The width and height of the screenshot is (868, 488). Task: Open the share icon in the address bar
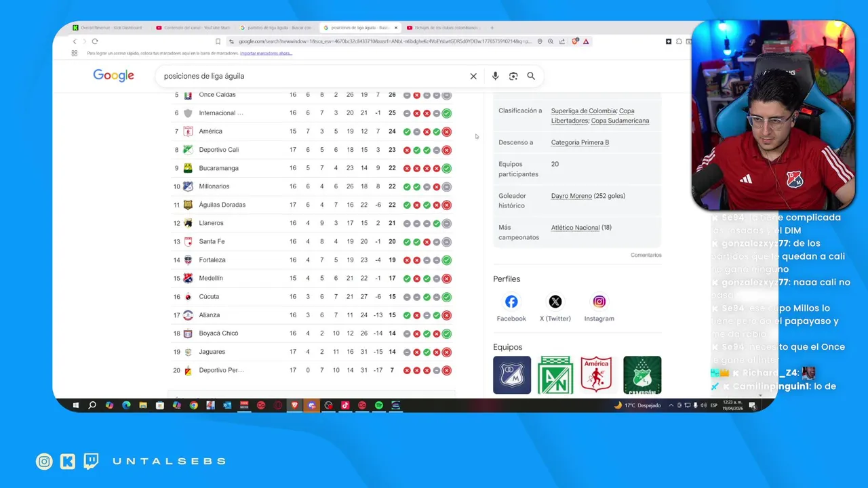click(x=561, y=41)
